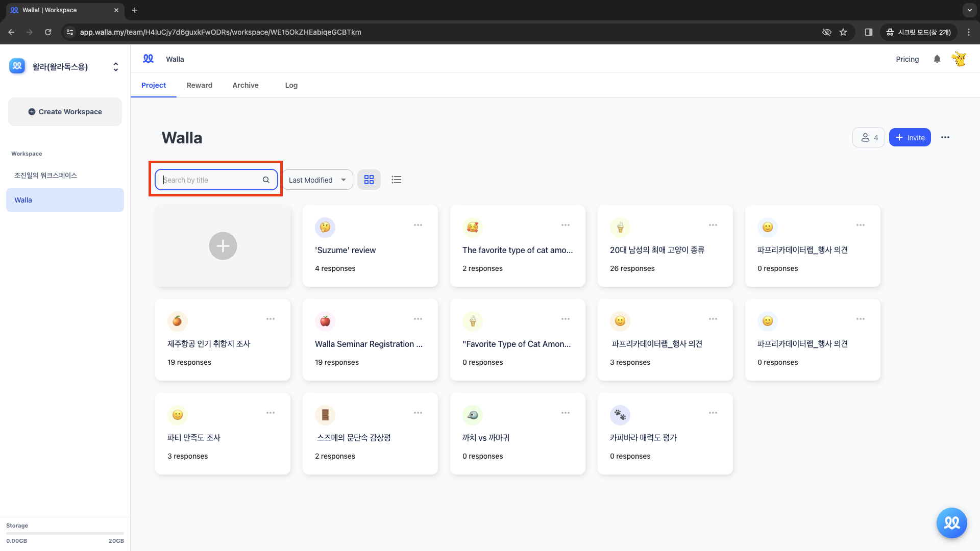Open options for 파티 만족도 조사 card

click(x=270, y=413)
